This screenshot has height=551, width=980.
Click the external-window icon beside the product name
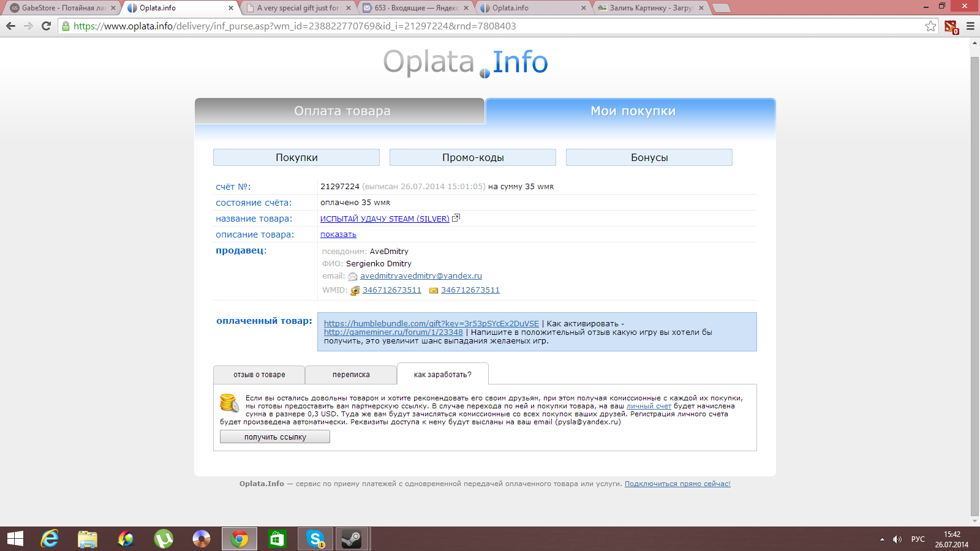coord(456,218)
